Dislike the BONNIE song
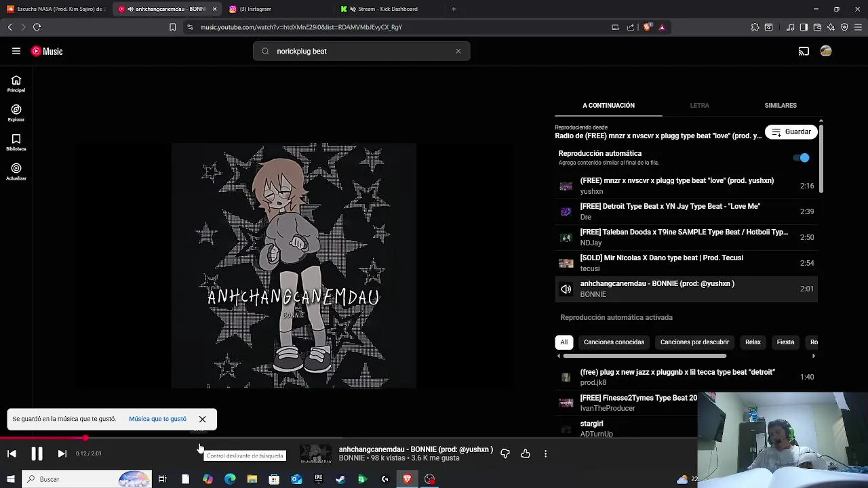 coord(505,453)
